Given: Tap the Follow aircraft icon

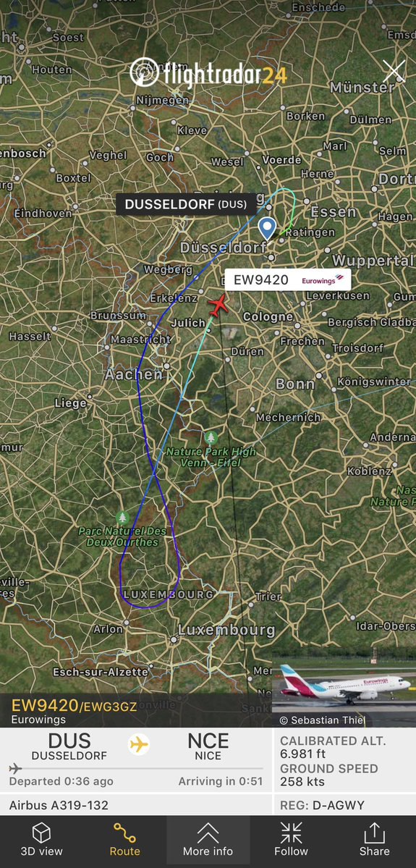Looking at the screenshot, I should coord(291,839).
